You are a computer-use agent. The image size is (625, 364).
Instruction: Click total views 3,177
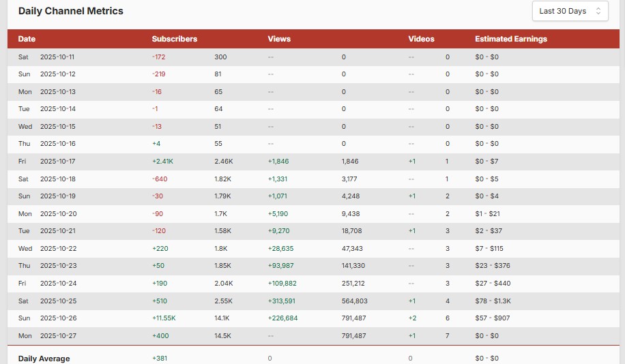(x=349, y=179)
